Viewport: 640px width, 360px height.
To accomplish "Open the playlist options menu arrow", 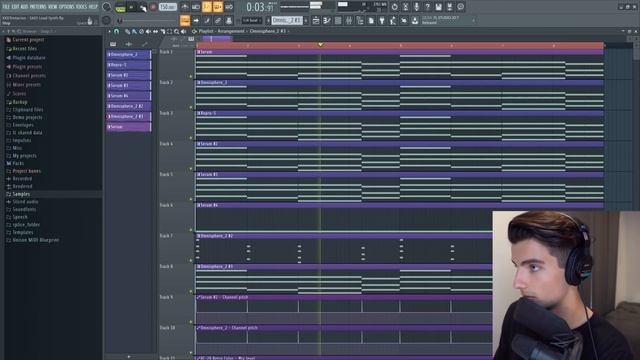I will tap(109, 31).
